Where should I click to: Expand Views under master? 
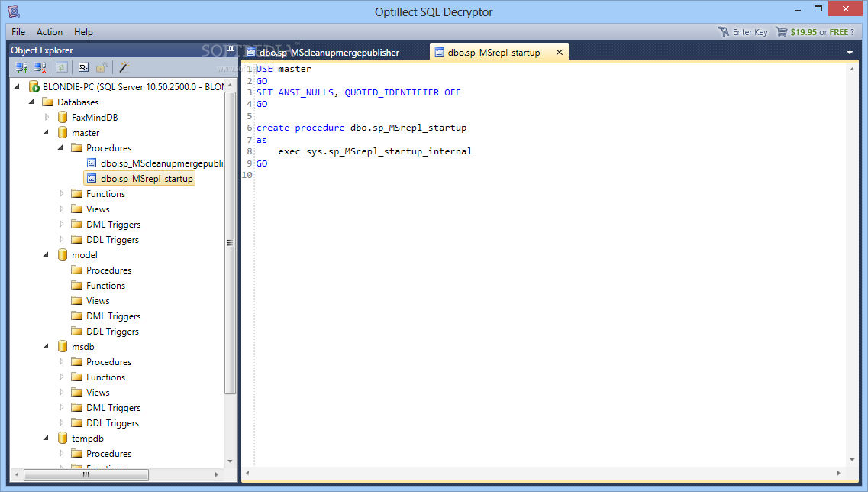pos(61,209)
